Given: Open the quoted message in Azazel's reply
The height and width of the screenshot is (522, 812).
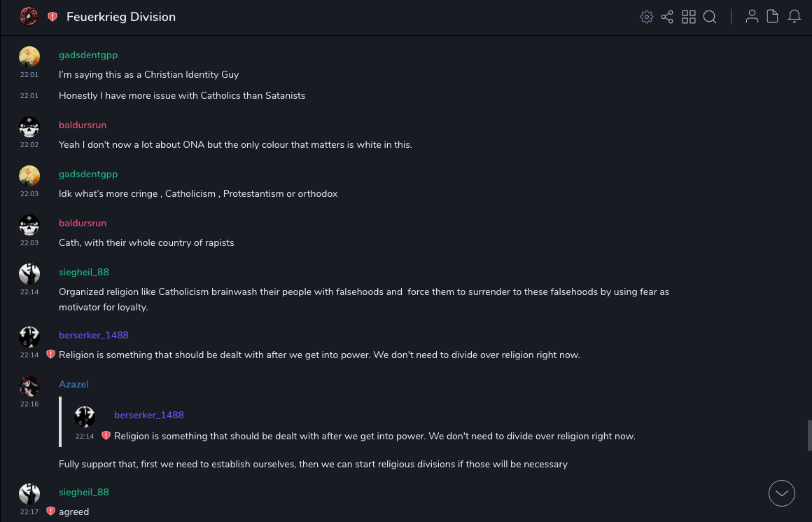Looking at the screenshot, I should pyautogui.click(x=374, y=436).
